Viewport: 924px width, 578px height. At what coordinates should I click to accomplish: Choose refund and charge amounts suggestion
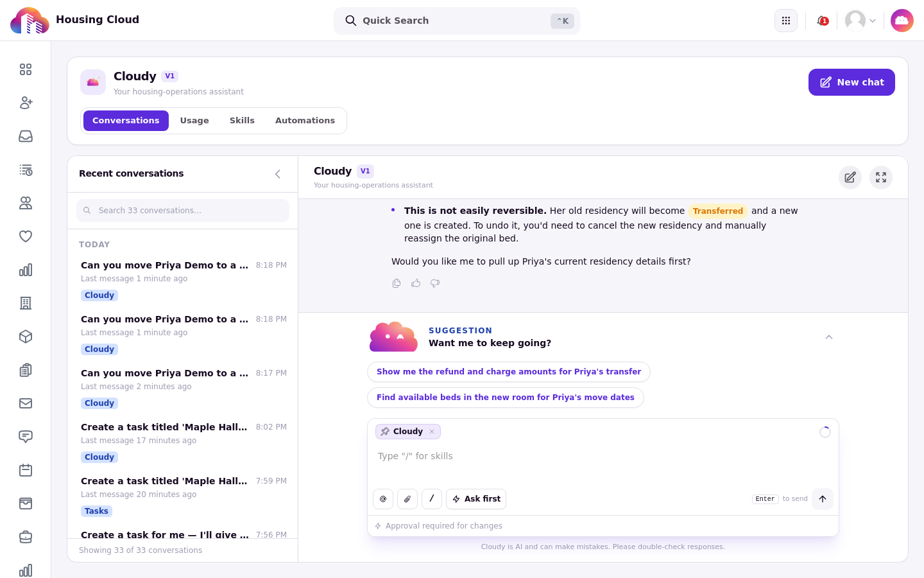(x=509, y=372)
